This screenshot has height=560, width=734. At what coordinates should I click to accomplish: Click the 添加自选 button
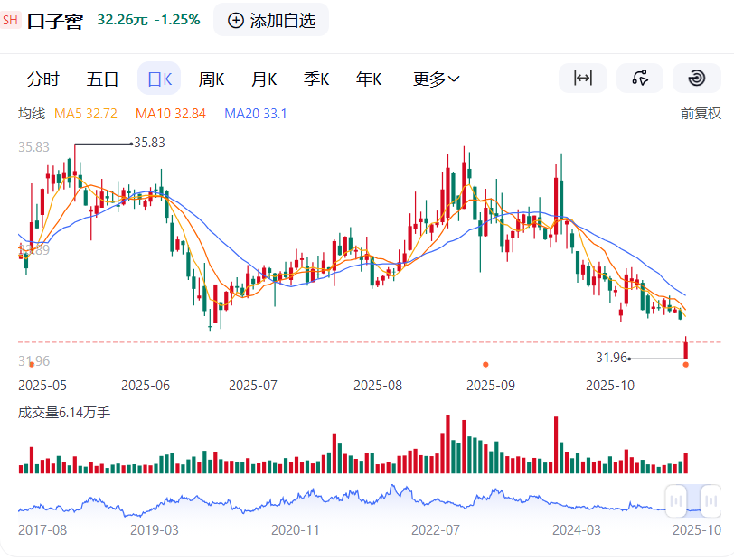tap(271, 20)
